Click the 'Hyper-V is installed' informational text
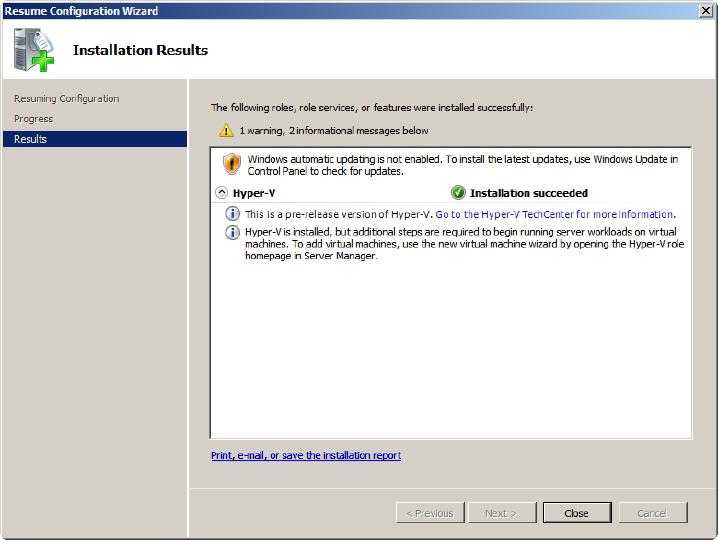Screen dimensions: 718x540 pyautogui.click(x=465, y=244)
